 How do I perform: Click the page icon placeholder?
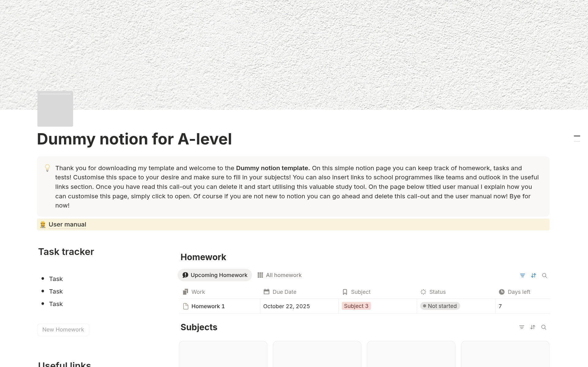pyautogui.click(x=55, y=109)
